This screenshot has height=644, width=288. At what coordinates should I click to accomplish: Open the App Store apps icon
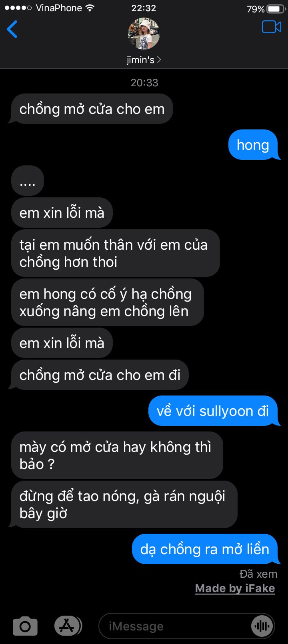pyautogui.click(x=68, y=626)
